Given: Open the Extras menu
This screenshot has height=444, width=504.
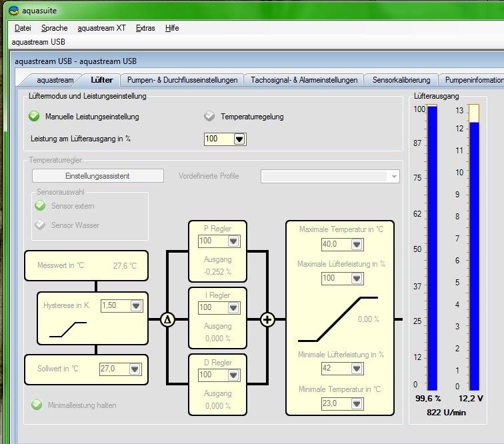Looking at the screenshot, I should point(145,28).
